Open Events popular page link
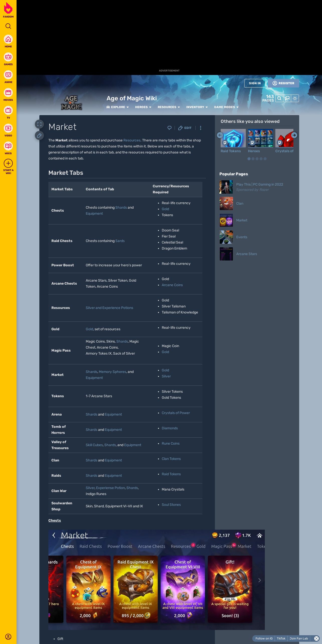This screenshot has width=322, height=644. pyautogui.click(x=242, y=237)
